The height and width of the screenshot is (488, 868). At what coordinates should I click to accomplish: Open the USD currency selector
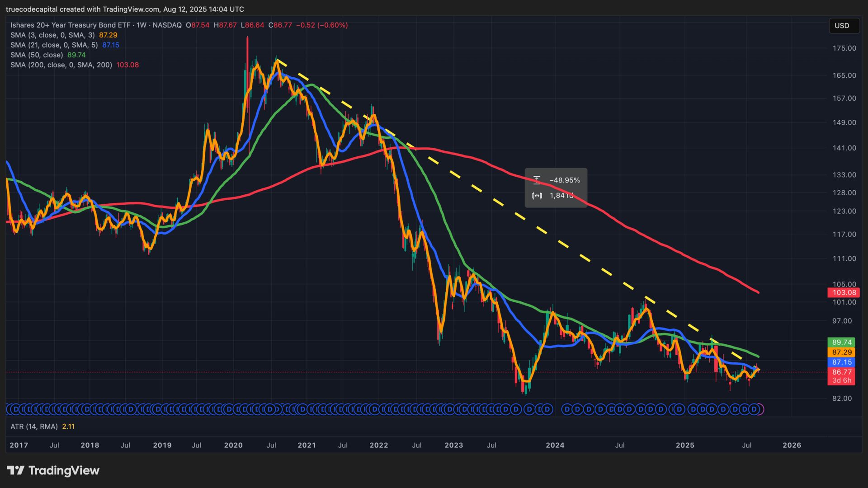tap(844, 26)
